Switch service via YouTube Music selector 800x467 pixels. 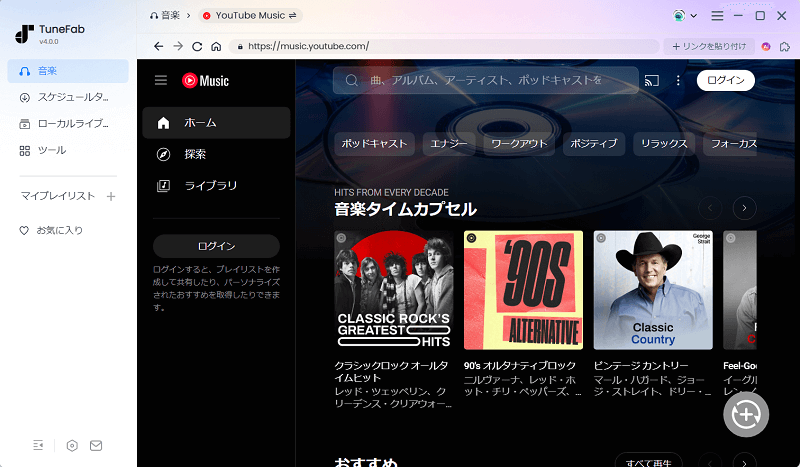click(251, 16)
